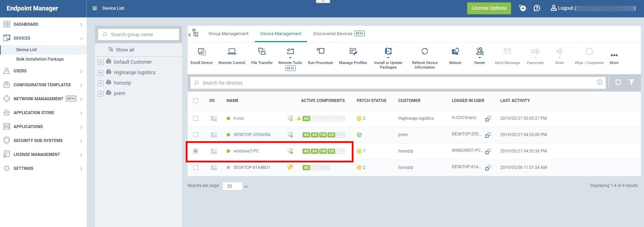The image size is (644, 227).
Task: Click the add-device header icon
Action: (x=522, y=8)
